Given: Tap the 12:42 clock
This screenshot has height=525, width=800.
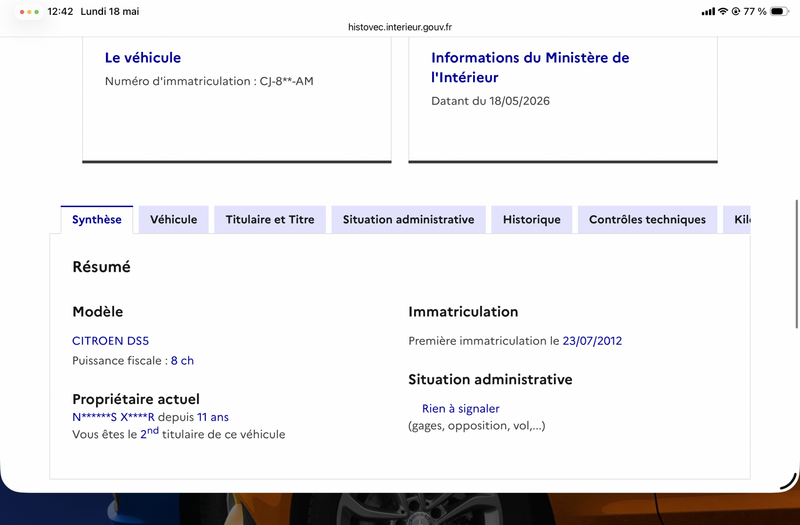Looking at the screenshot, I should (x=60, y=11).
